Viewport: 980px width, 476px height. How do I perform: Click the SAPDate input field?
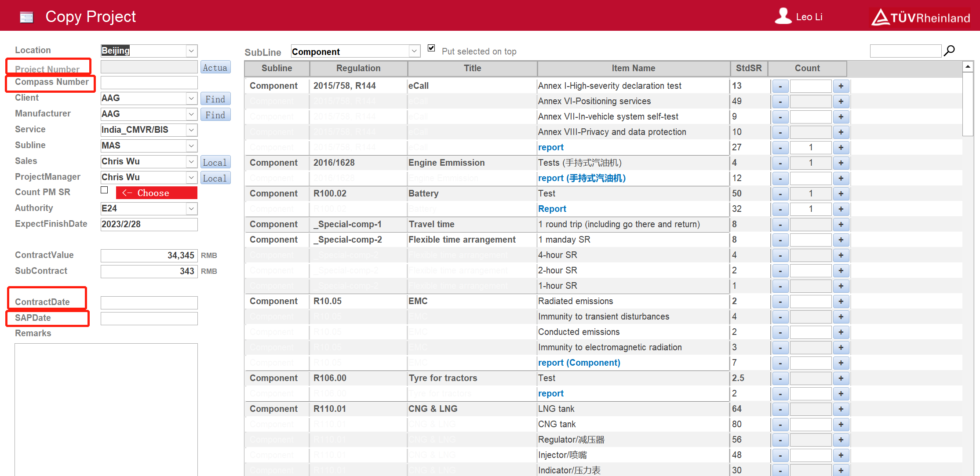149,318
